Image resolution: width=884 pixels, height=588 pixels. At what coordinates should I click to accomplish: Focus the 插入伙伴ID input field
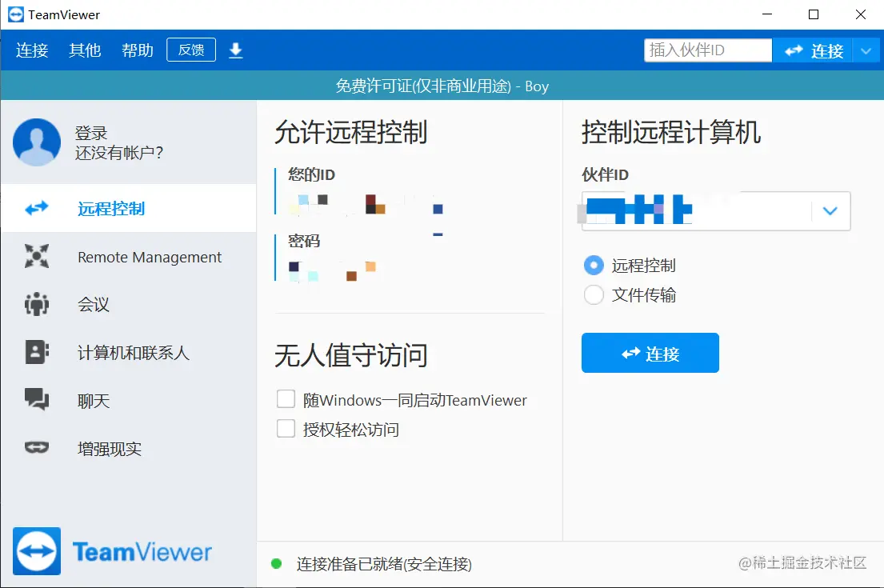708,50
